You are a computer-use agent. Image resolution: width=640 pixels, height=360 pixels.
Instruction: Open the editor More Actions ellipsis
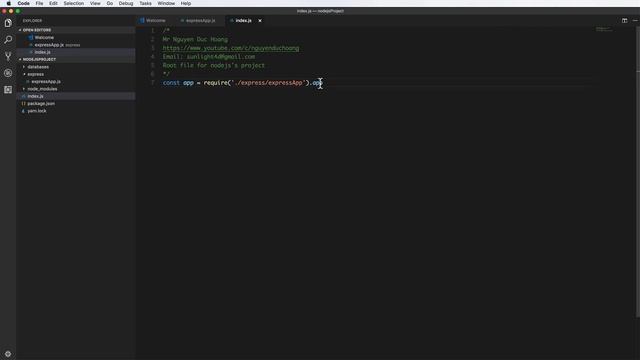point(635,20)
